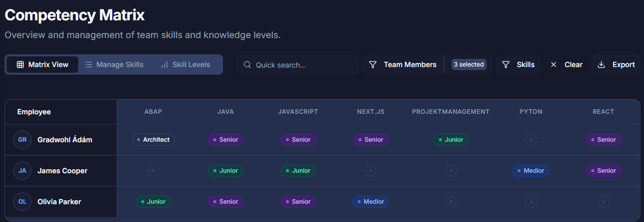This screenshot has height=222, width=644.
Task: Add Next.js skill for James Cooper
Action: point(371,171)
